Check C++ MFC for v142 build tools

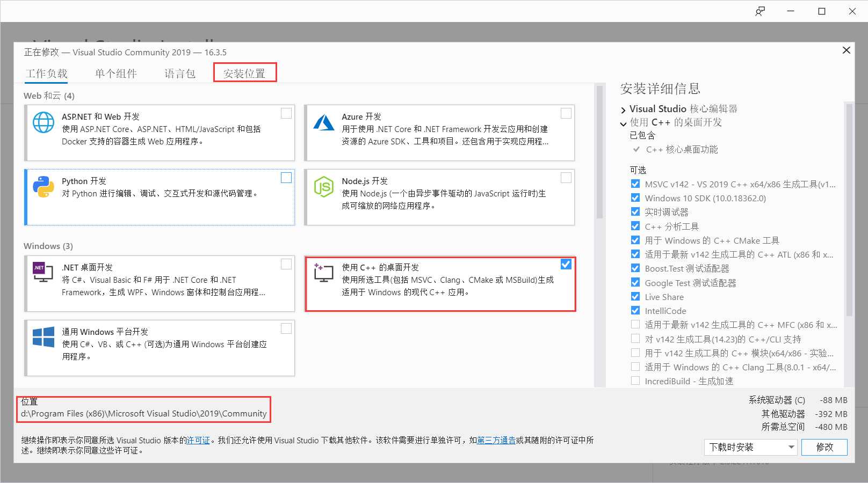pyautogui.click(x=635, y=324)
